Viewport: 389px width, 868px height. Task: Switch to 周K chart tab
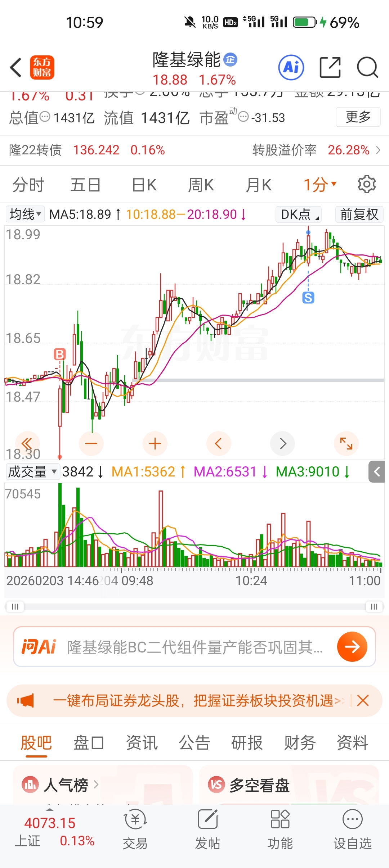point(201,185)
